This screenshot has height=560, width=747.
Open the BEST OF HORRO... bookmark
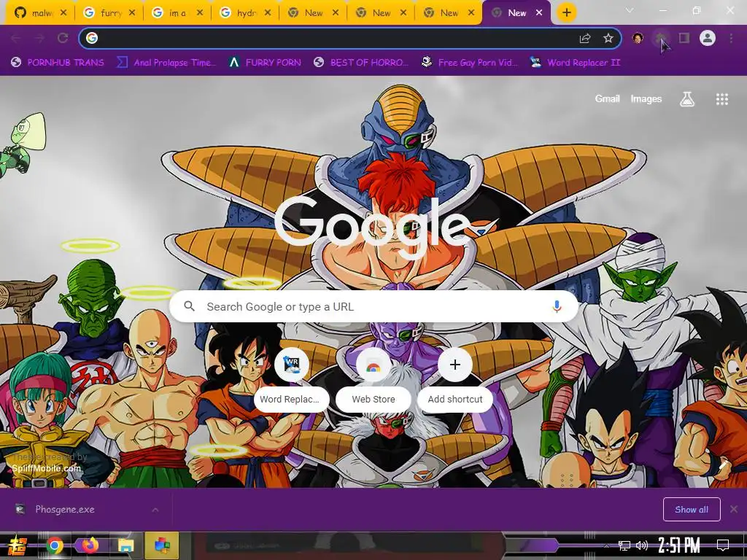pyautogui.click(x=361, y=63)
